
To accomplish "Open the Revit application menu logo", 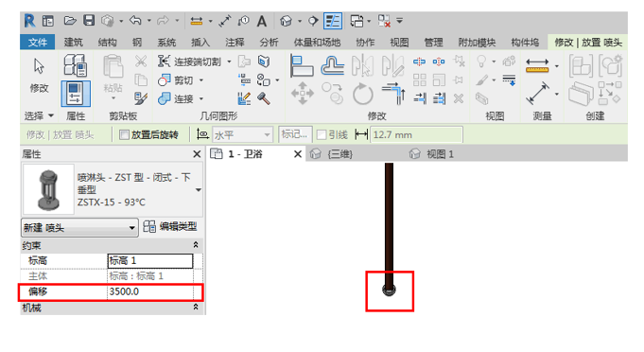I will tap(29, 21).
